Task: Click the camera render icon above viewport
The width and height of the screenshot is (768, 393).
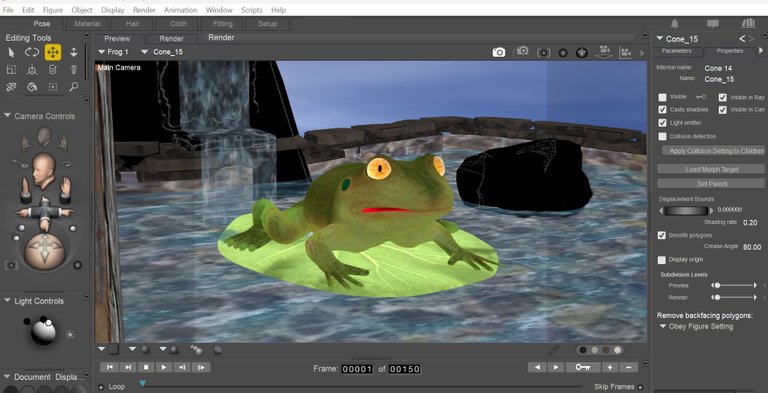Action: click(x=499, y=52)
